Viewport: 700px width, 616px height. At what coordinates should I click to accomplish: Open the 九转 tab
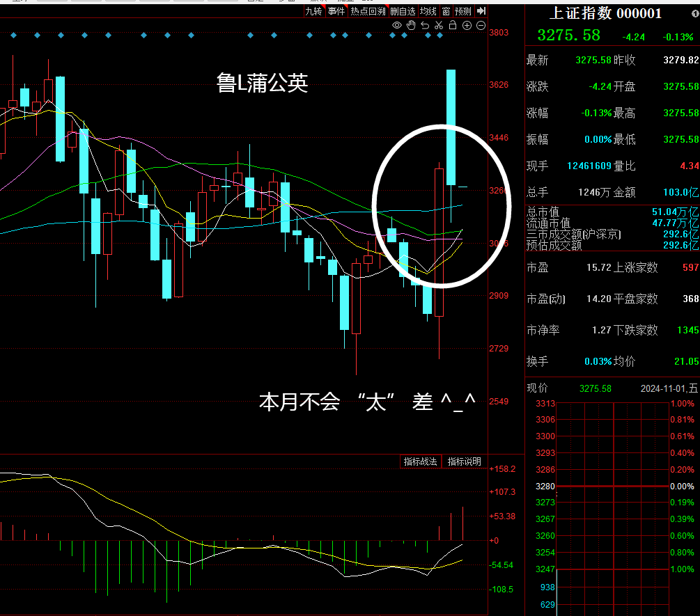click(313, 11)
